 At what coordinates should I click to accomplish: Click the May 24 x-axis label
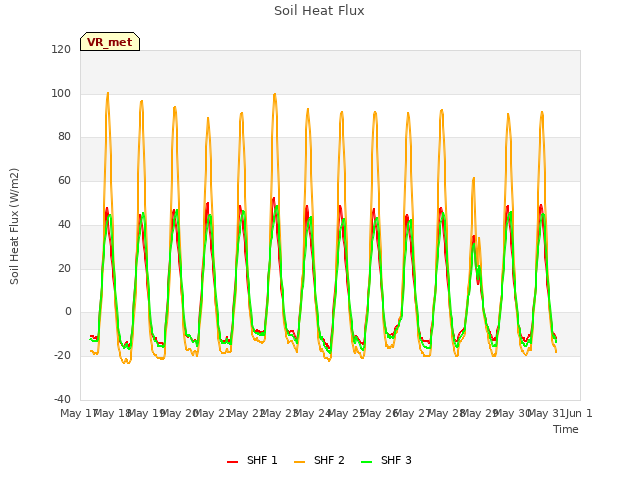click(x=312, y=413)
